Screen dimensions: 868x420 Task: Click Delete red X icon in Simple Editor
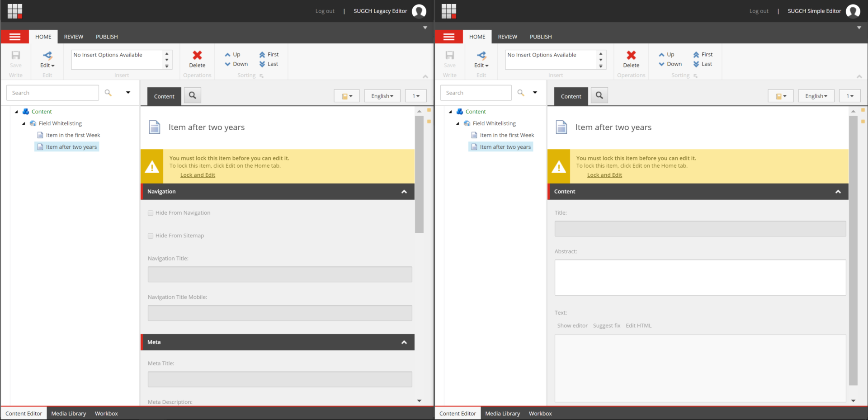631,55
